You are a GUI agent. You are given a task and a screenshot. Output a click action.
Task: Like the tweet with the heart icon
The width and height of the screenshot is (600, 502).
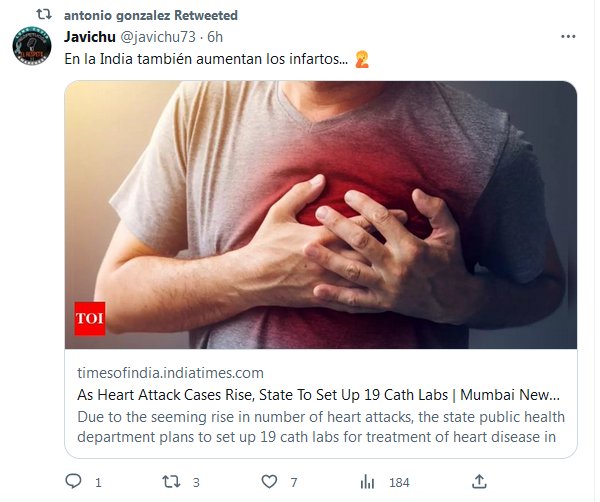tap(268, 482)
